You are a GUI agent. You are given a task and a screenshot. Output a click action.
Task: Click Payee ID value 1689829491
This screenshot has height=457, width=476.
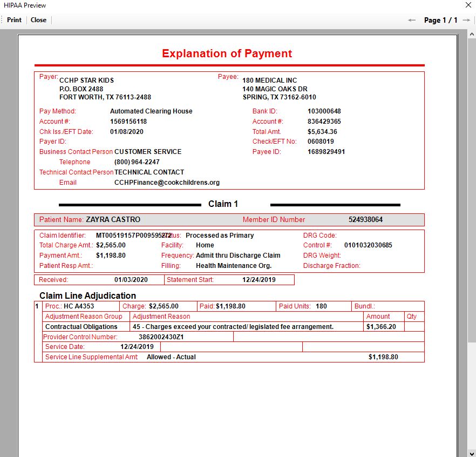(326, 152)
